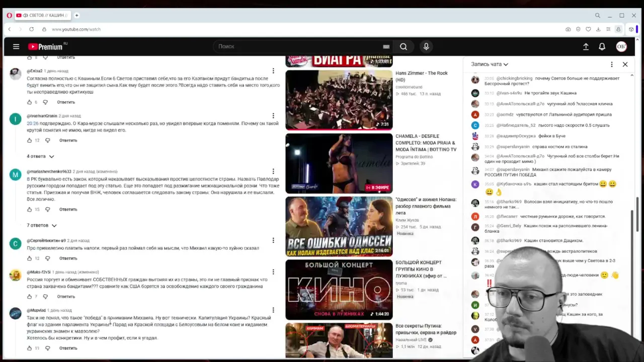The width and height of the screenshot is (644, 362).
Task: Go forward in browser history
Action: pyautogui.click(x=20, y=29)
